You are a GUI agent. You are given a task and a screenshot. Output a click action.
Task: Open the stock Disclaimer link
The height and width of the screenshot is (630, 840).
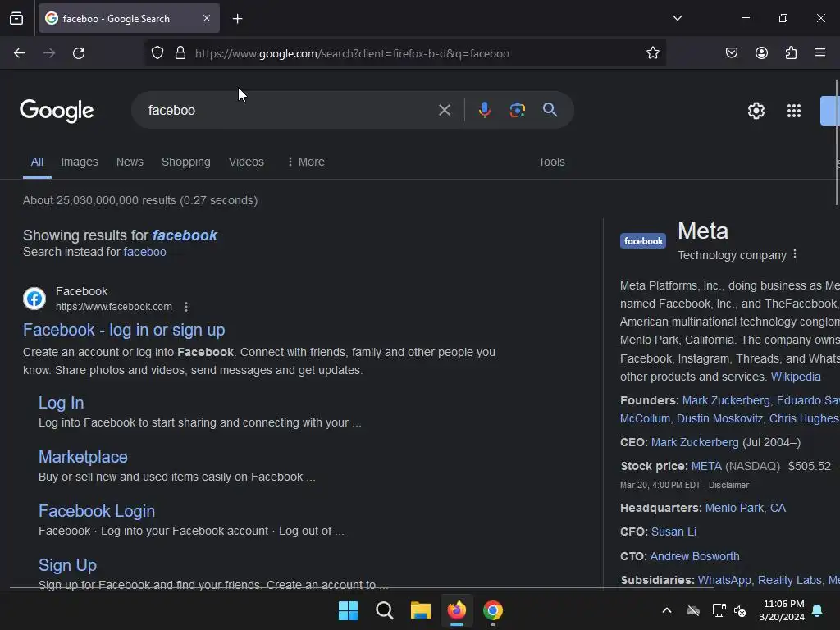728,485
